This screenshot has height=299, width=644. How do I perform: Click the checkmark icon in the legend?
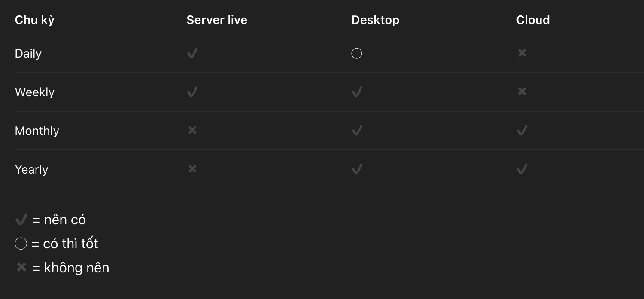[x=21, y=220]
